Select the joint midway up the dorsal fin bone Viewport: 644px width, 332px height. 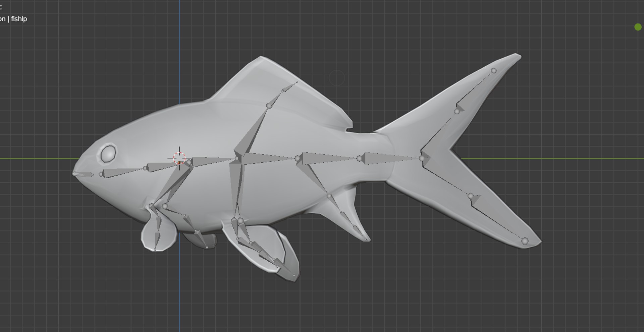[269, 106]
